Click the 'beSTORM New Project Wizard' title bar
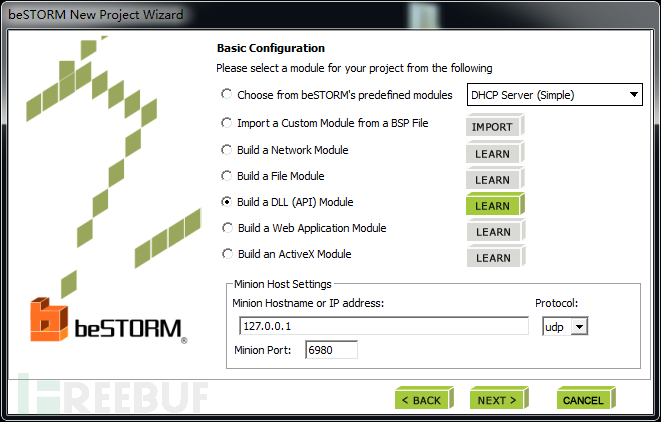This screenshot has width=661, height=422. pyautogui.click(x=330, y=14)
